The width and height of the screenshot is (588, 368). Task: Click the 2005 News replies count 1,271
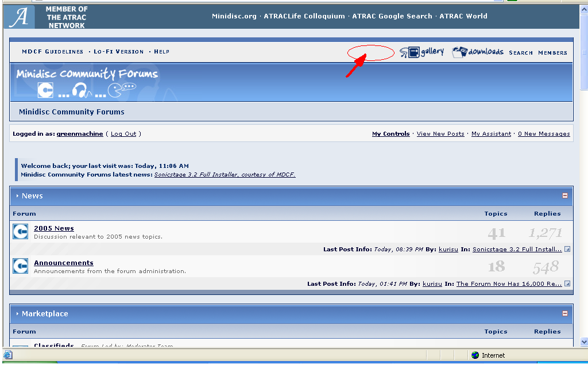point(546,233)
